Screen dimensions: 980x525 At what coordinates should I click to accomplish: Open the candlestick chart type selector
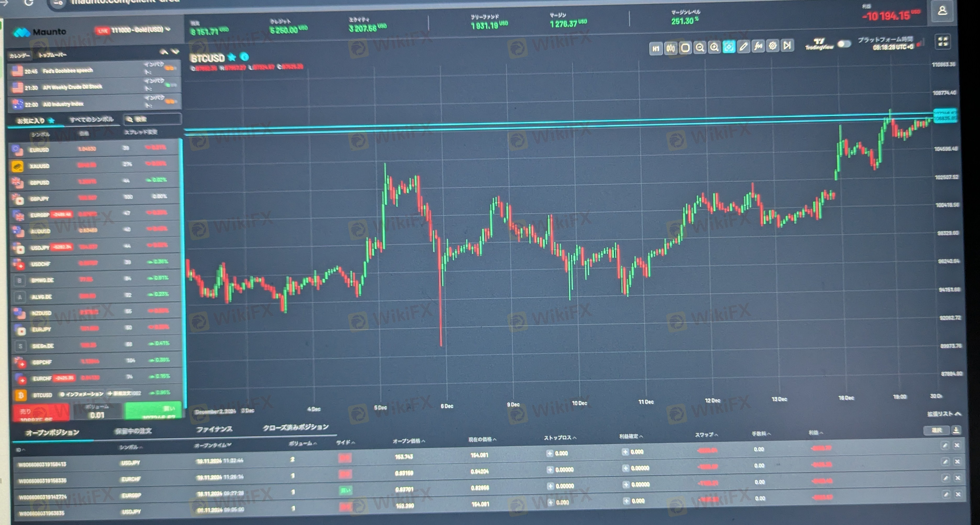click(671, 48)
